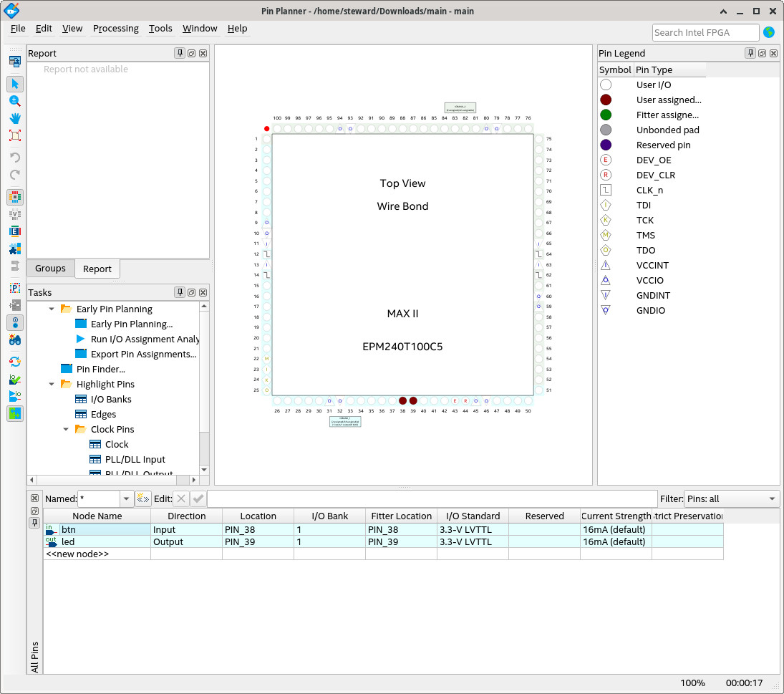Click the undo arrow icon

[15, 158]
